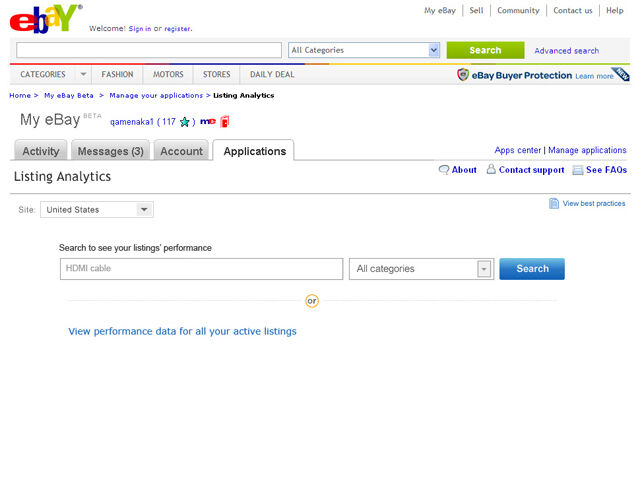640x480 pixels.
Task: Open the CATEGORIES menu item
Action: point(43,74)
